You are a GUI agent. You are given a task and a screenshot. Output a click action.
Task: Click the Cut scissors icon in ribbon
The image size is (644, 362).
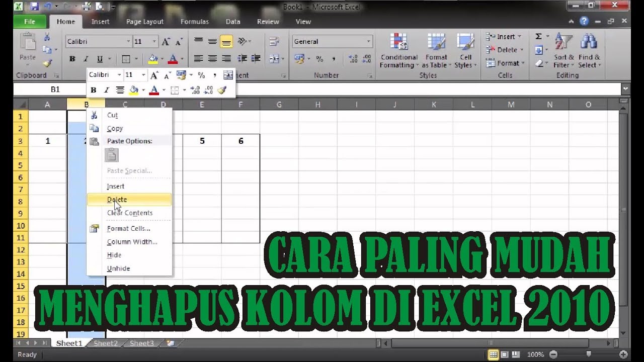[x=47, y=37]
